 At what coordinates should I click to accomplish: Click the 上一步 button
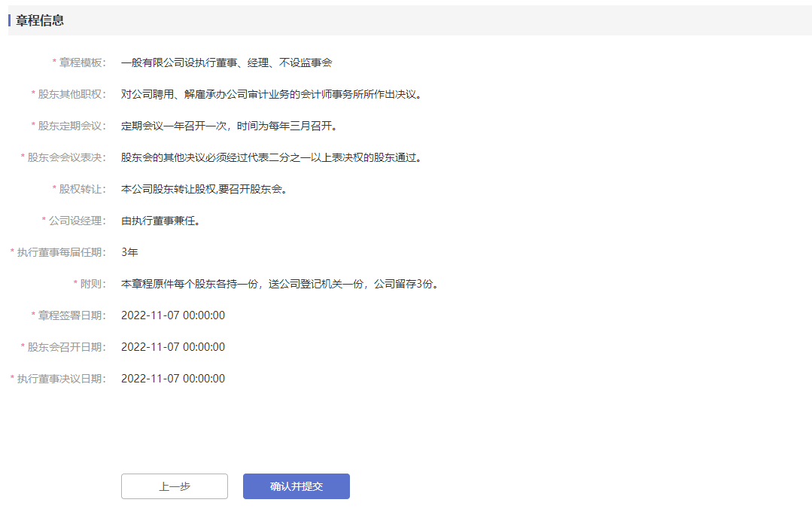pos(174,486)
